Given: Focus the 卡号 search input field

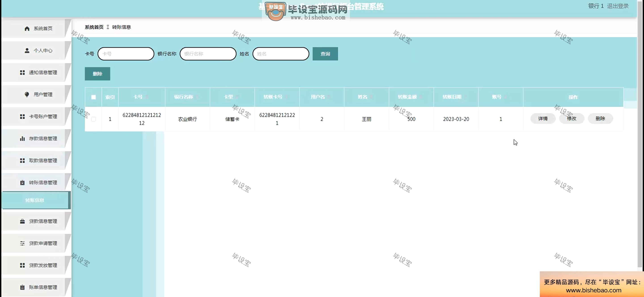Looking at the screenshot, I should click(126, 54).
